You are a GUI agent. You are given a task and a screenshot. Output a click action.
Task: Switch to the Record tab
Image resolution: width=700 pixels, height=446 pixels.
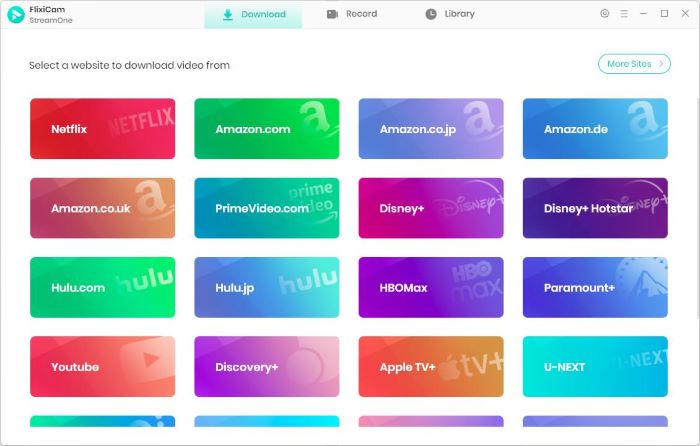pos(352,14)
